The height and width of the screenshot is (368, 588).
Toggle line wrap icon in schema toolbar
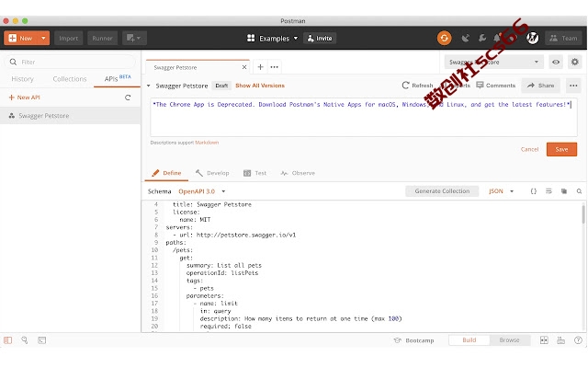coord(548,191)
